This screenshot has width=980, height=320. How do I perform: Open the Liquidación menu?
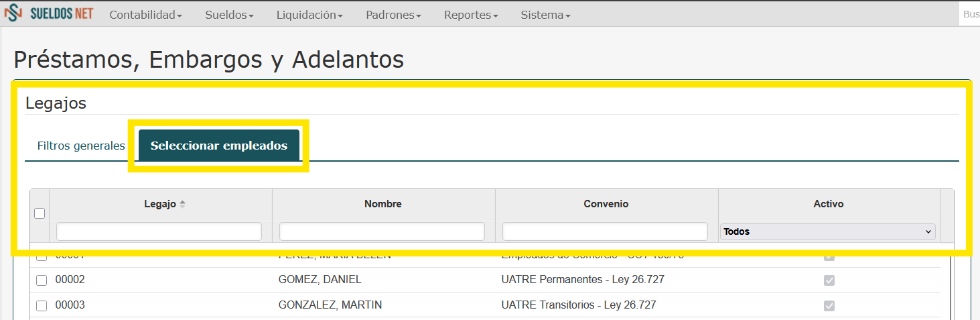click(x=309, y=15)
